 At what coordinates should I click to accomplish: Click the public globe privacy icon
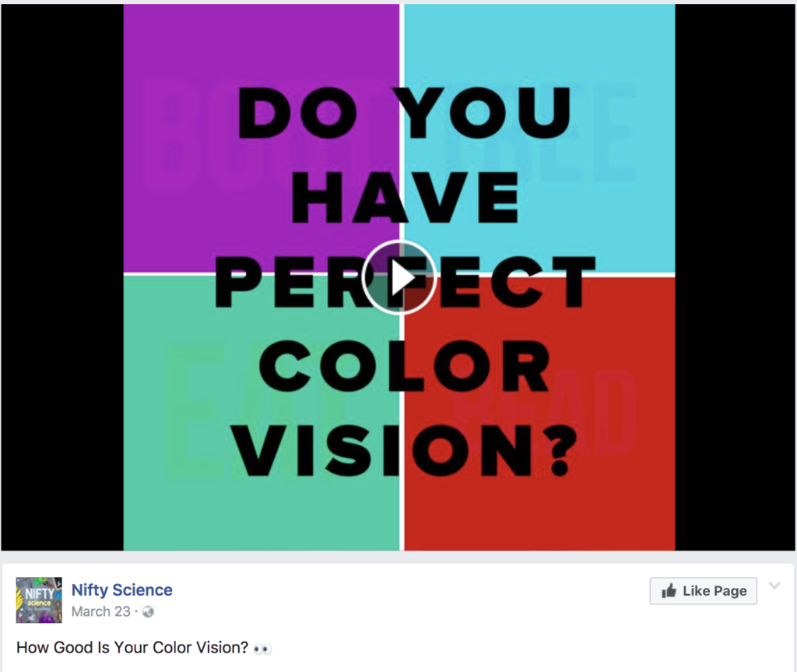(x=148, y=611)
